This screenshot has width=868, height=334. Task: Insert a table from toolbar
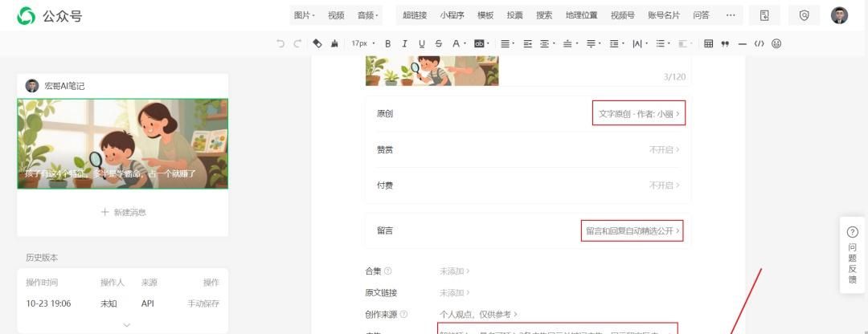(708, 44)
